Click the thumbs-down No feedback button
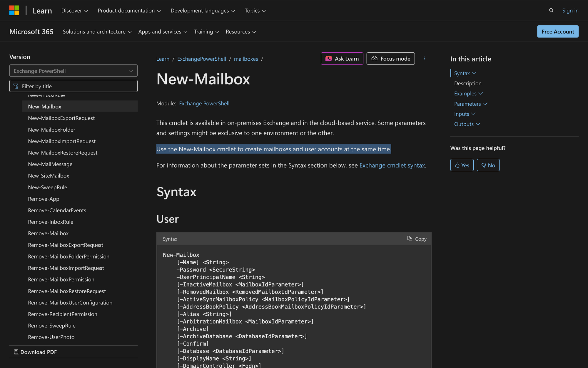This screenshot has height=368, width=588. pos(488,165)
